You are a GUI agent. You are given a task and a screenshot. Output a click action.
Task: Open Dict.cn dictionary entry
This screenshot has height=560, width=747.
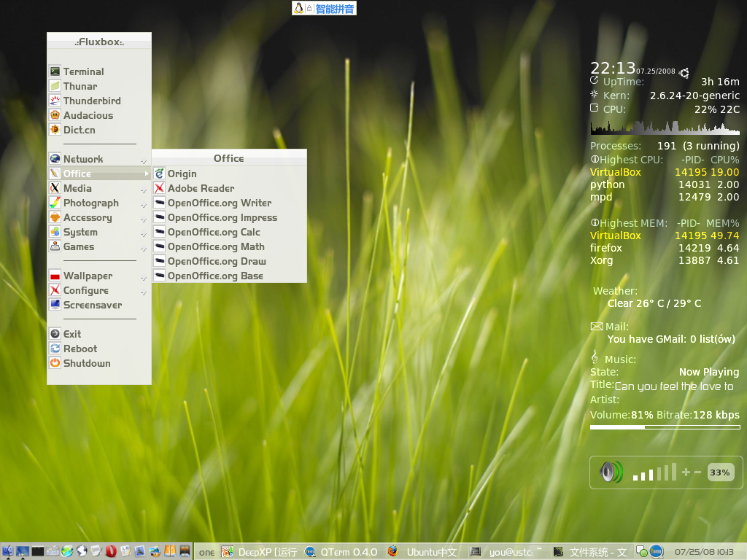[99, 130]
